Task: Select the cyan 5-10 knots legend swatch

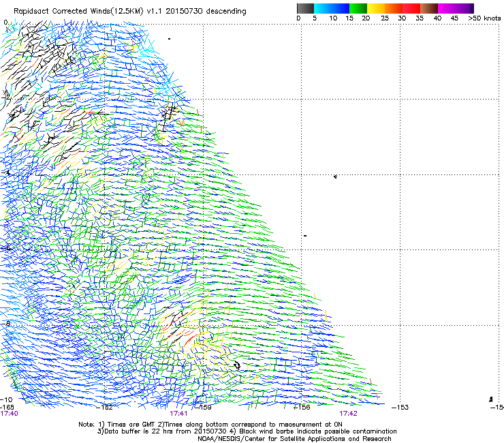Action: coord(323,8)
